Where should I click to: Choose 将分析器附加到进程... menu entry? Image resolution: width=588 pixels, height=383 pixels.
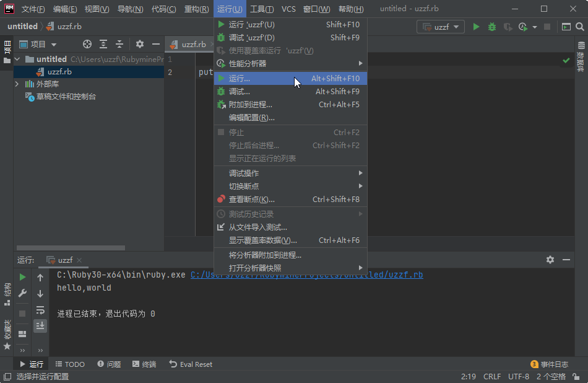[290, 255]
